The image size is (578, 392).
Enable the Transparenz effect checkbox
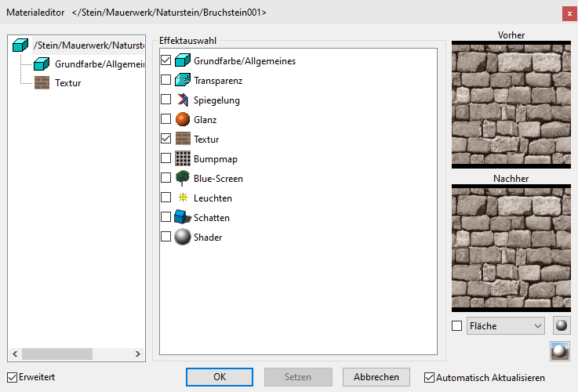[x=166, y=80]
